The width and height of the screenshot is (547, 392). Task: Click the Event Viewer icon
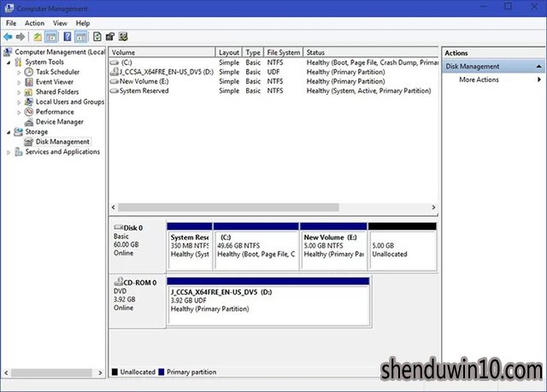[x=29, y=82]
